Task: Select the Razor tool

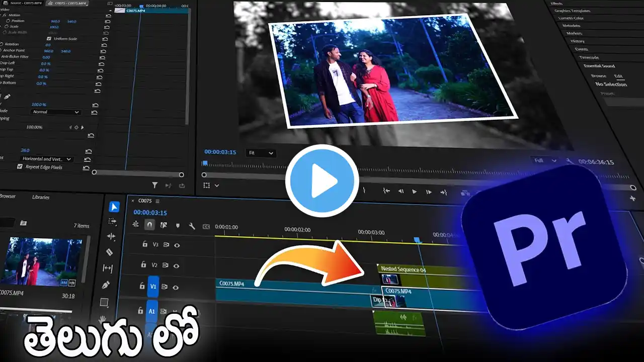Action: pos(109,252)
